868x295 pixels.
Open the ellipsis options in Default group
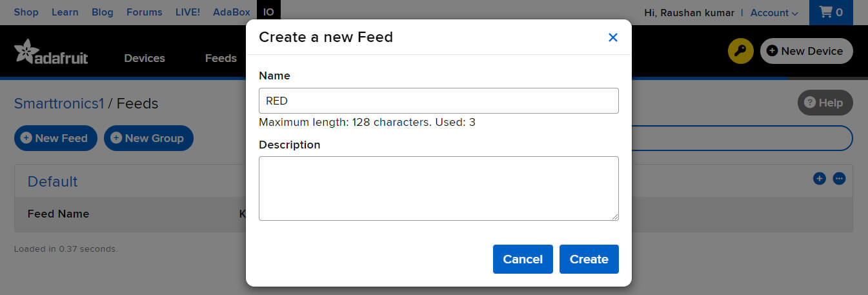(839, 179)
